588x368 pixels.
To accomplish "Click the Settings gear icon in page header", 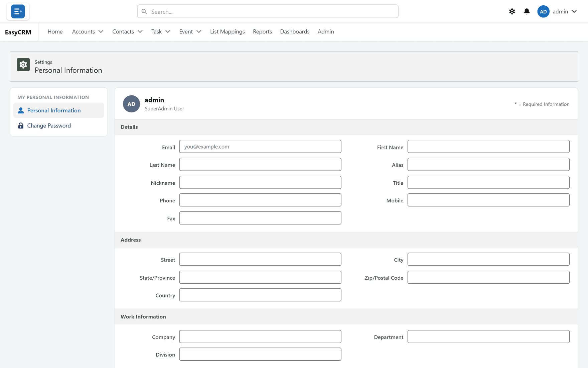I will click(x=23, y=65).
